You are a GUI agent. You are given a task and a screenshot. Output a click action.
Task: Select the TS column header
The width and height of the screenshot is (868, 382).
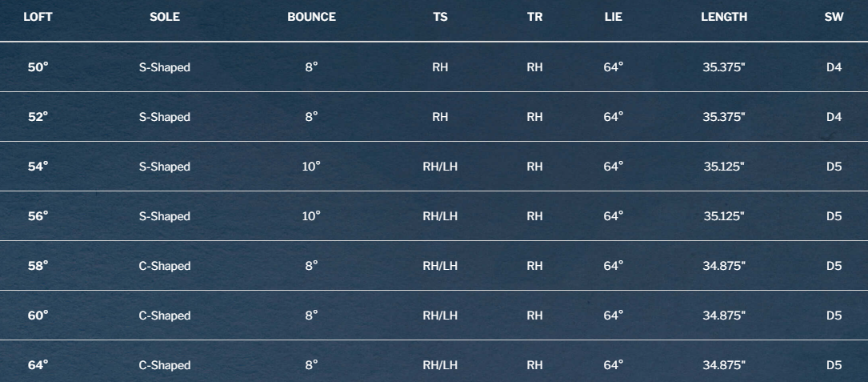(x=440, y=18)
